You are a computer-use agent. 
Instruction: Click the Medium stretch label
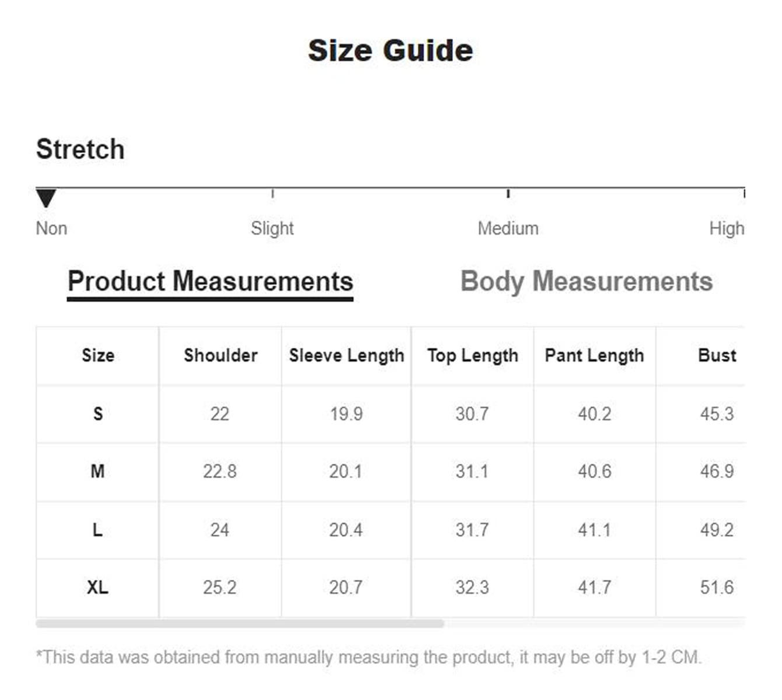[508, 228]
